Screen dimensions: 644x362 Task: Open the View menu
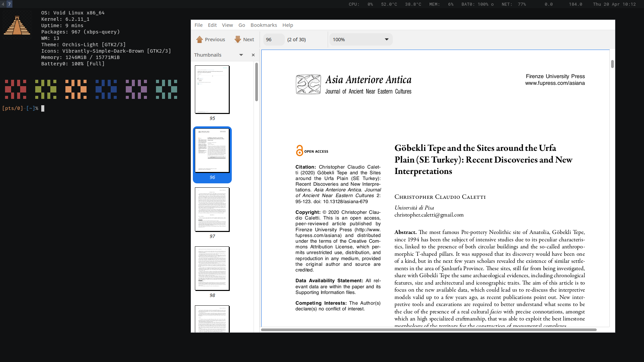(227, 25)
